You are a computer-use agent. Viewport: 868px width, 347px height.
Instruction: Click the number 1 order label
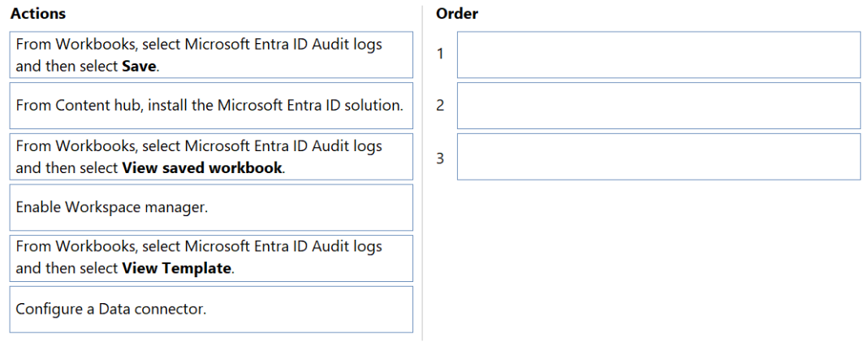tap(440, 54)
